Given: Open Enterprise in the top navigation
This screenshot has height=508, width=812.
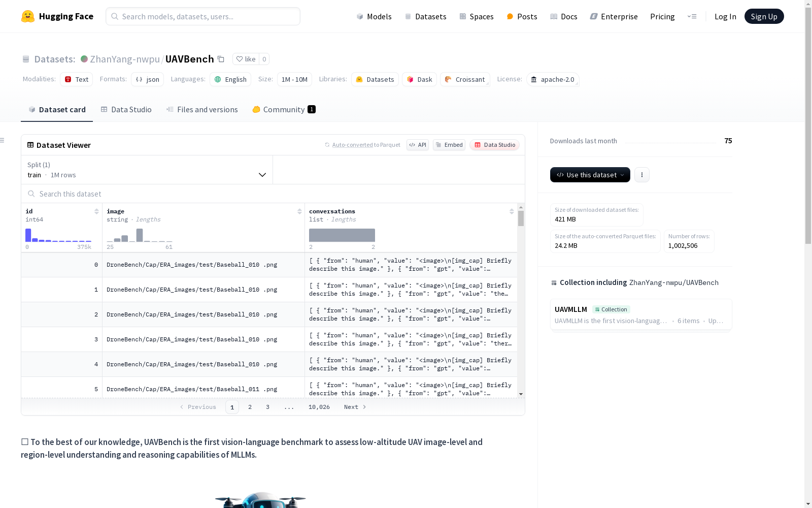Looking at the screenshot, I should 614,16.
